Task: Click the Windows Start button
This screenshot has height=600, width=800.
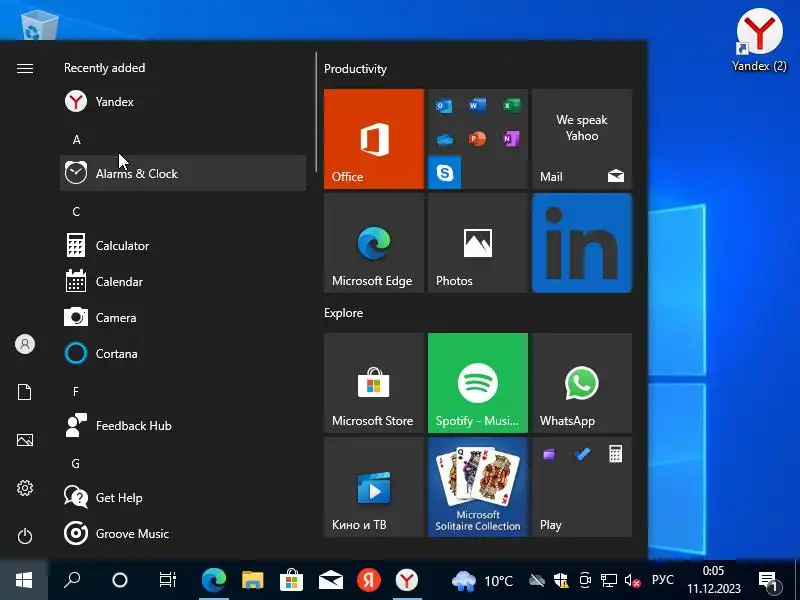Action: [x=24, y=580]
